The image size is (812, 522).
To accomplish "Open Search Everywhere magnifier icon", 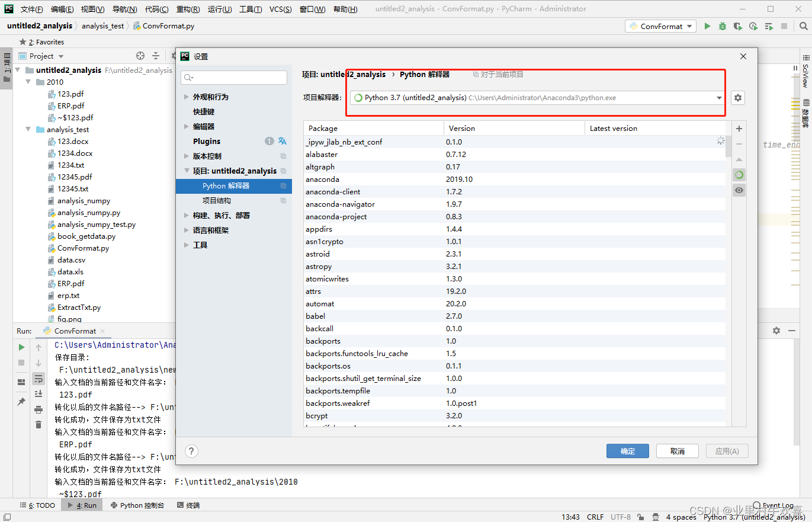I will point(803,26).
